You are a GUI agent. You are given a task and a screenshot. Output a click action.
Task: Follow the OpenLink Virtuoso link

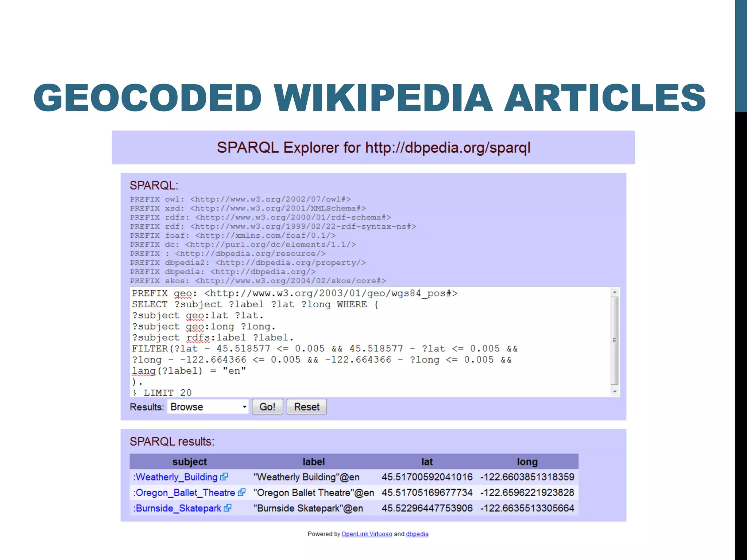(x=367, y=534)
